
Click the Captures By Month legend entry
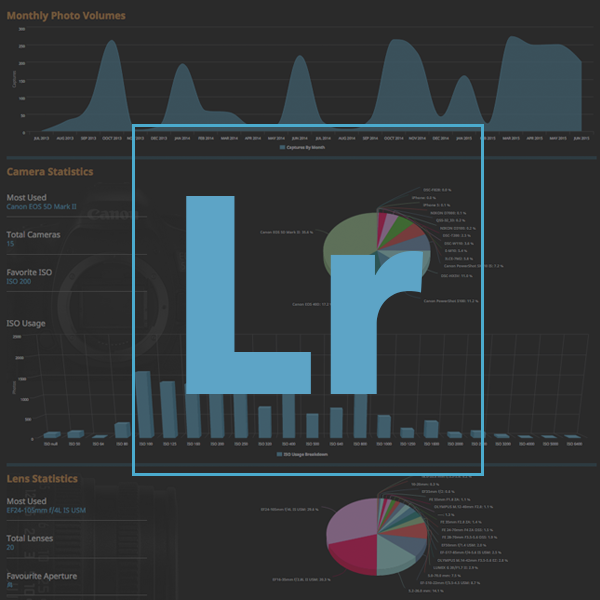click(302, 147)
